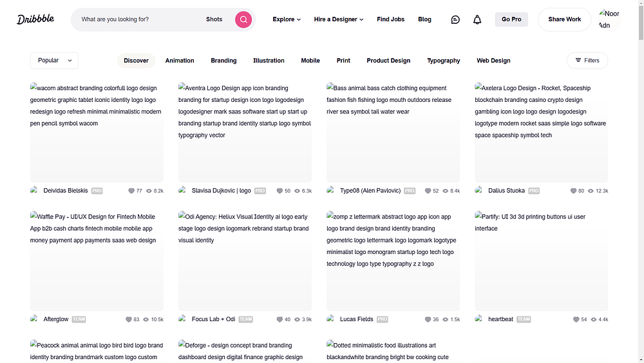
Task: Click views eye icon on Afterglow shot
Action: [x=146, y=319]
